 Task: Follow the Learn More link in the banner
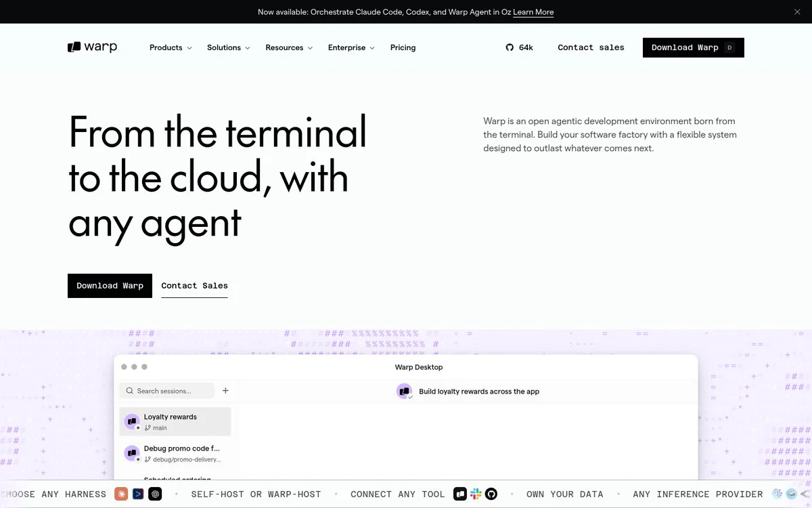point(533,12)
